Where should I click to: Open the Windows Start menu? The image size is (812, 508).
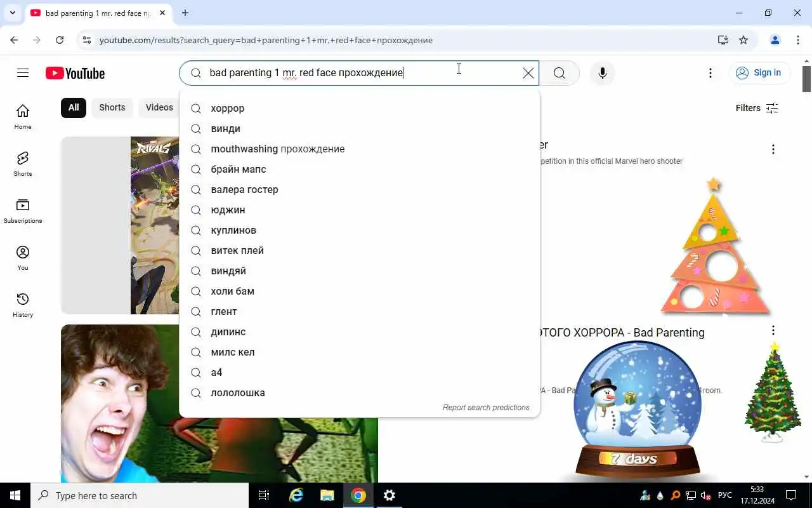(x=15, y=495)
